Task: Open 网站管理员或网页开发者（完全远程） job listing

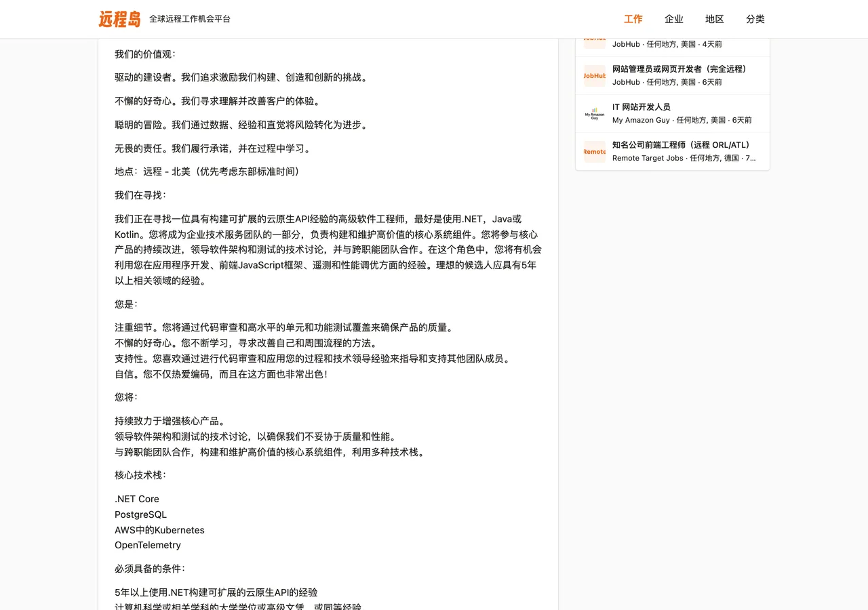Action: coord(679,69)
